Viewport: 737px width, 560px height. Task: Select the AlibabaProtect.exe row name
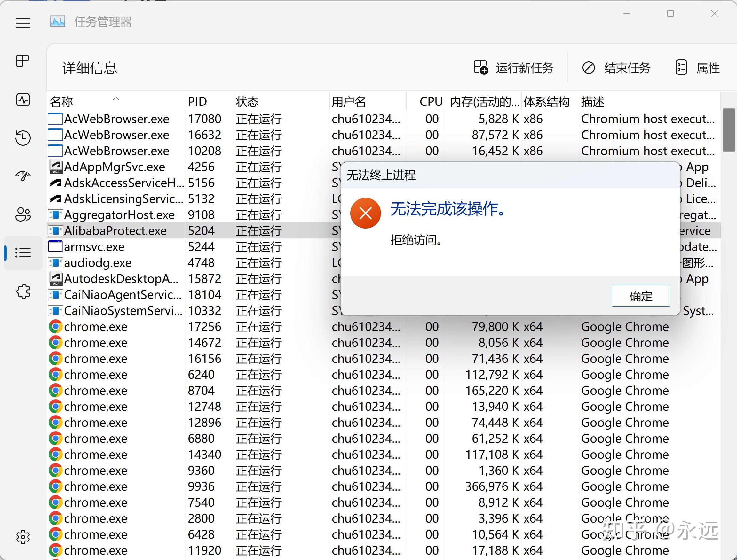coord(115,231)
